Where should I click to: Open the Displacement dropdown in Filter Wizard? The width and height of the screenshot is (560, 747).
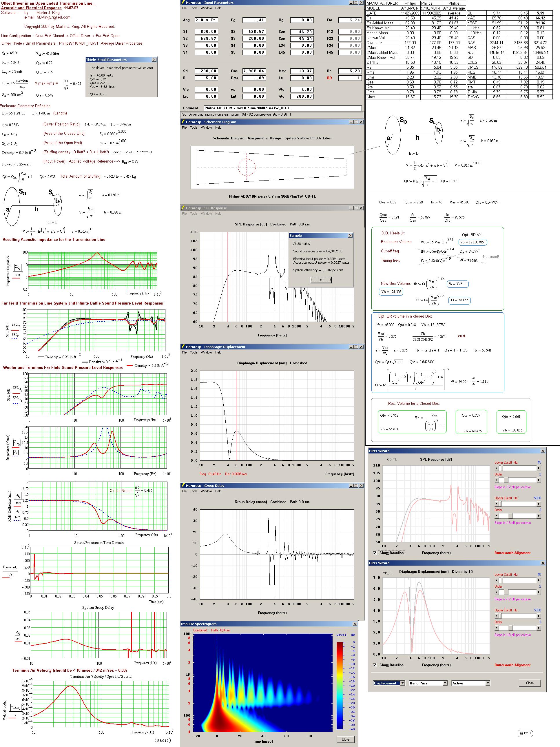click(402, 683)
